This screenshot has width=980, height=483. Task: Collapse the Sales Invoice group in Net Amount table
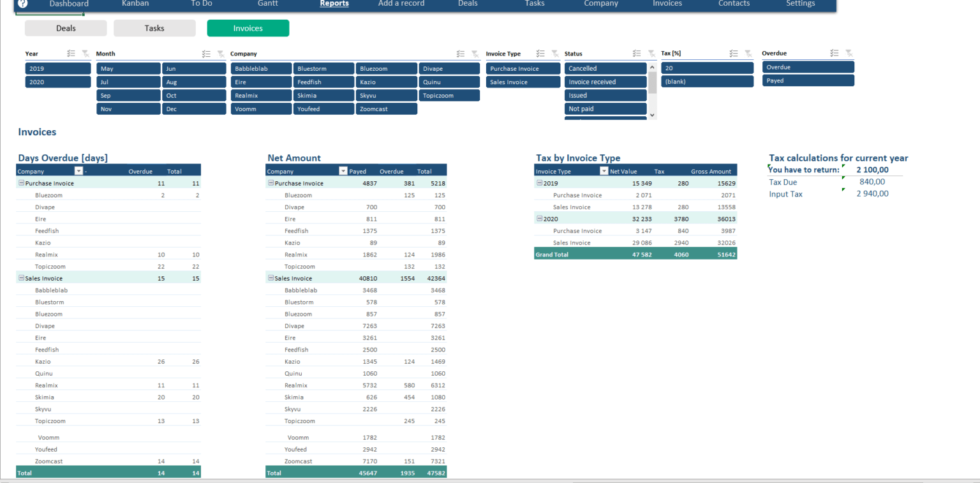point(271,278)
